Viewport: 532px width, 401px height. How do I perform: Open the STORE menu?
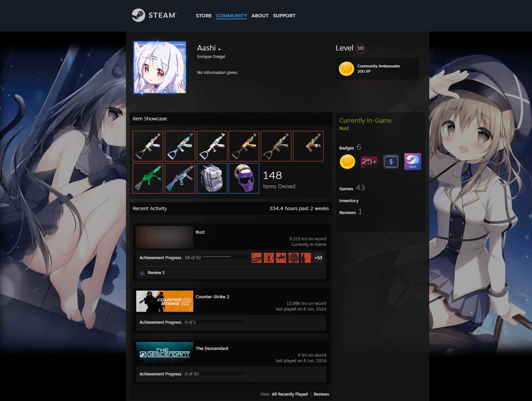tap(204, 16)
